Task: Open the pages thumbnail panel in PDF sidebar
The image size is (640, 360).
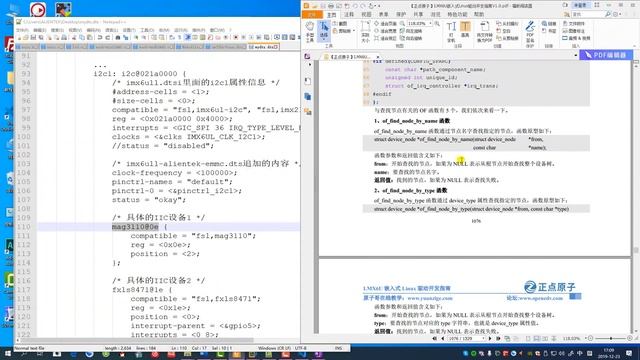Action: point(307,96)
